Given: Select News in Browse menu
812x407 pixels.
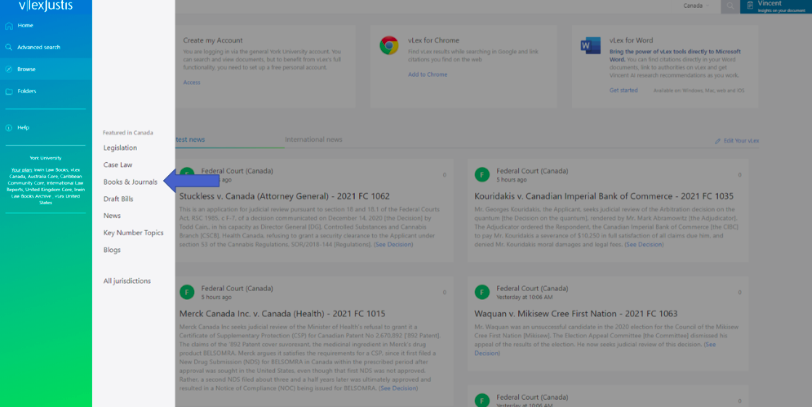Looking at the screenshot, I should [x=112, y=215].
